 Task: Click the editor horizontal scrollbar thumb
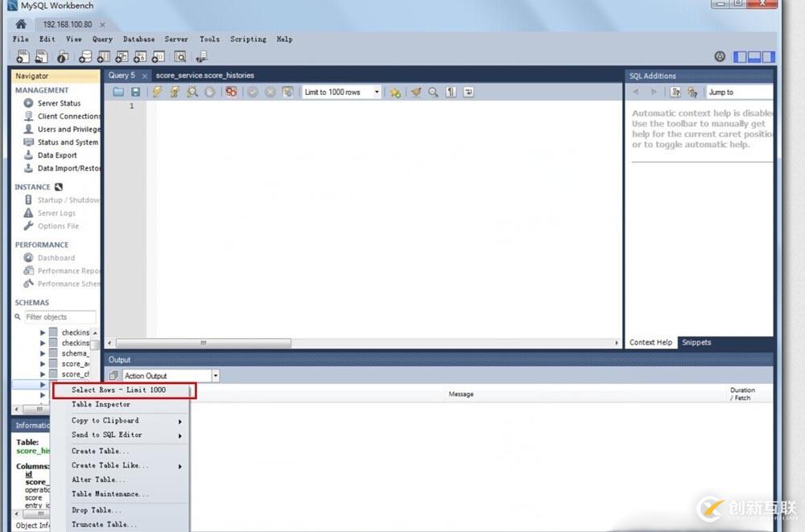[204, 343]
